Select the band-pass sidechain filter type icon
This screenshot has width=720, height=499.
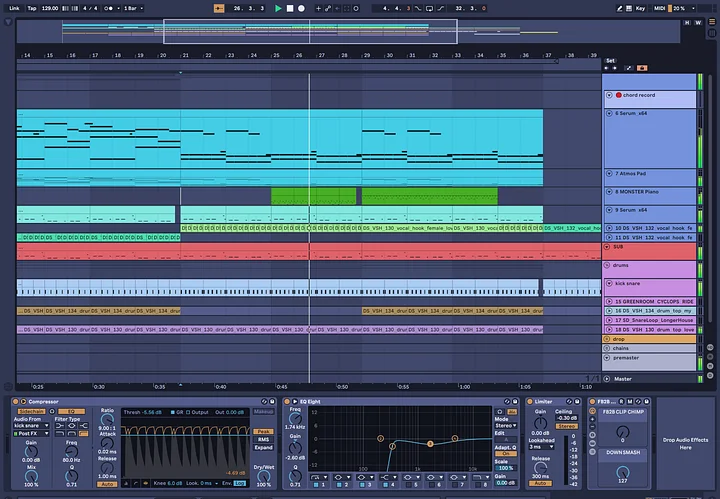point(72,433)
